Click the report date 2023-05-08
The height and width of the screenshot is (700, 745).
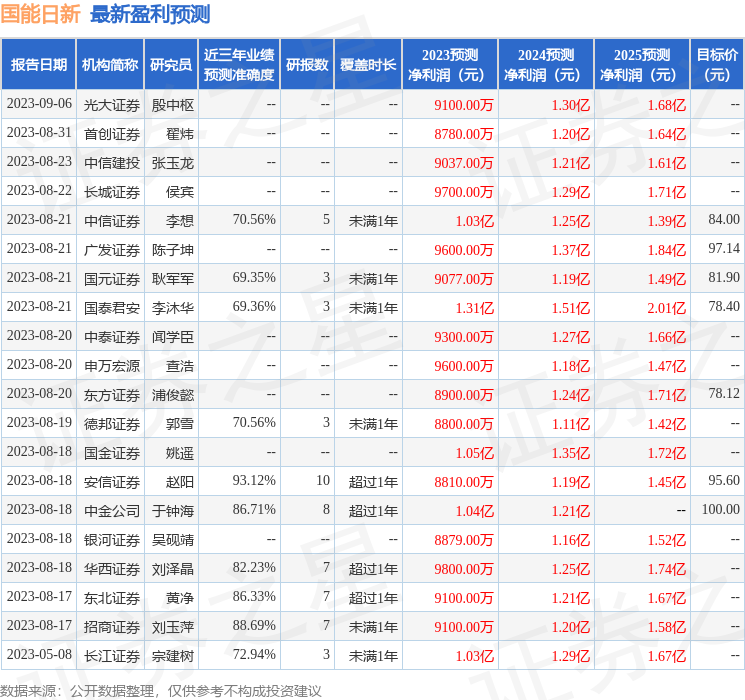39,654
